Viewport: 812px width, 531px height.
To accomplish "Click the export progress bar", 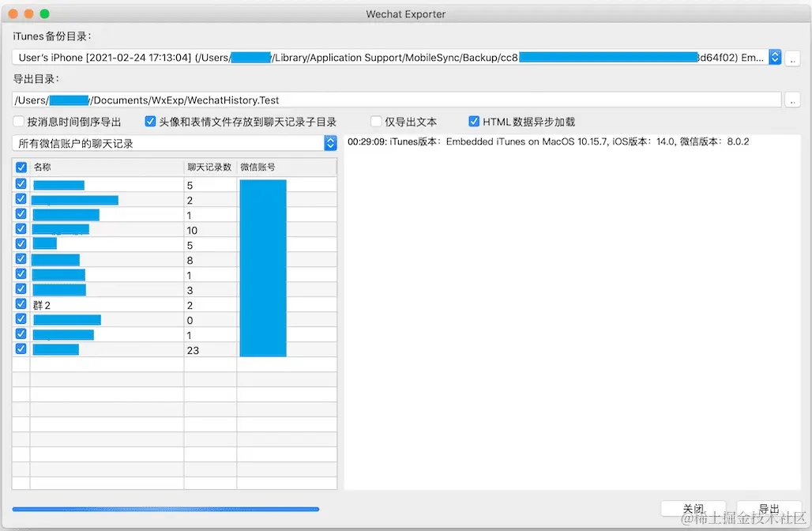I will coord(166,509).
